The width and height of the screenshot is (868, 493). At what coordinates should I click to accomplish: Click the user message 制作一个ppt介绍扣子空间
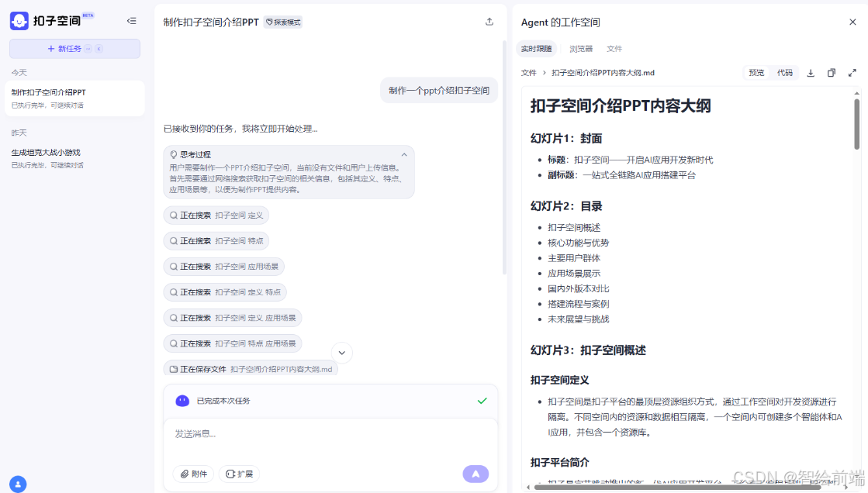pyautogui.click(x=439, y=91)
